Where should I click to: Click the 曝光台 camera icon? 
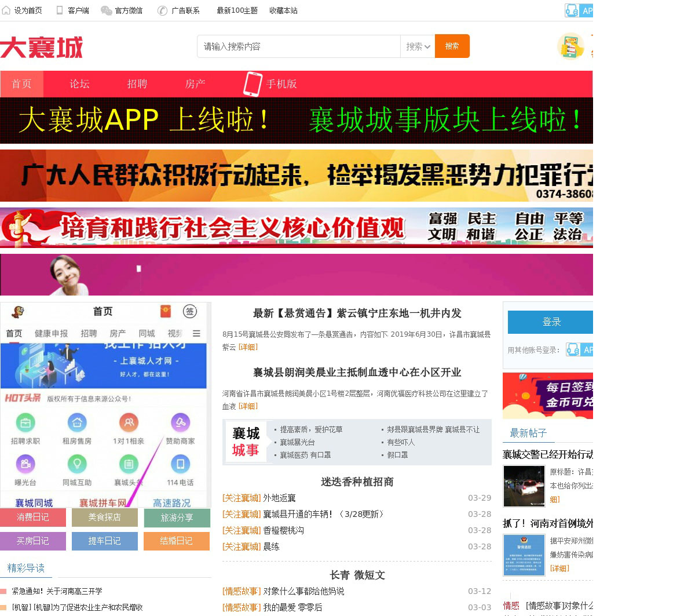(x=25, y=464)
